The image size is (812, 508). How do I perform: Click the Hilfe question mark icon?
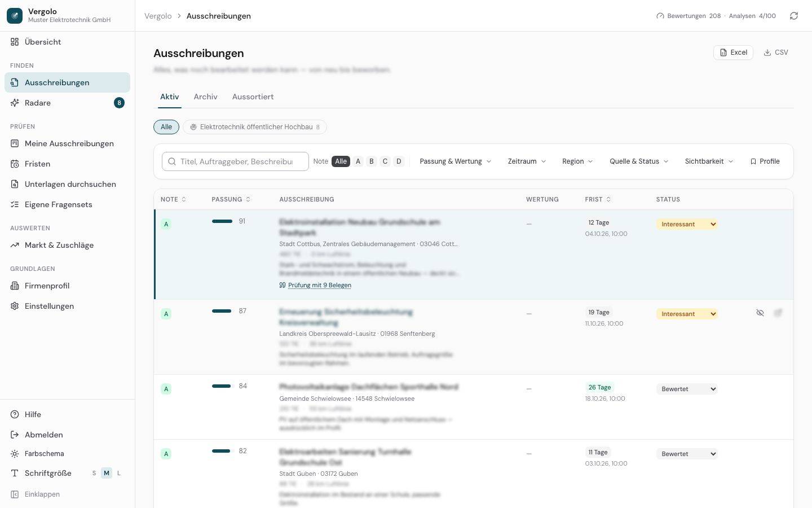pos(15,414)
